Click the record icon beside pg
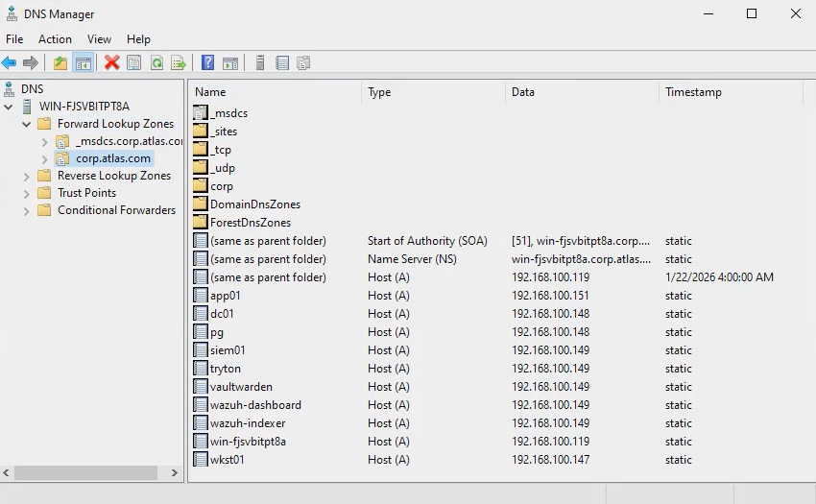The width and height of the screenshot is (816, 504). pos(201,331)
